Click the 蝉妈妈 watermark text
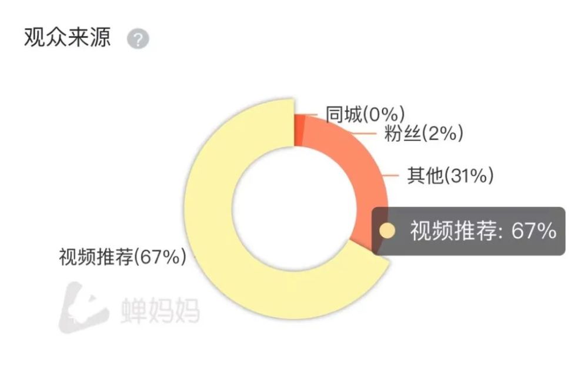588x385 pixels. 160,310
